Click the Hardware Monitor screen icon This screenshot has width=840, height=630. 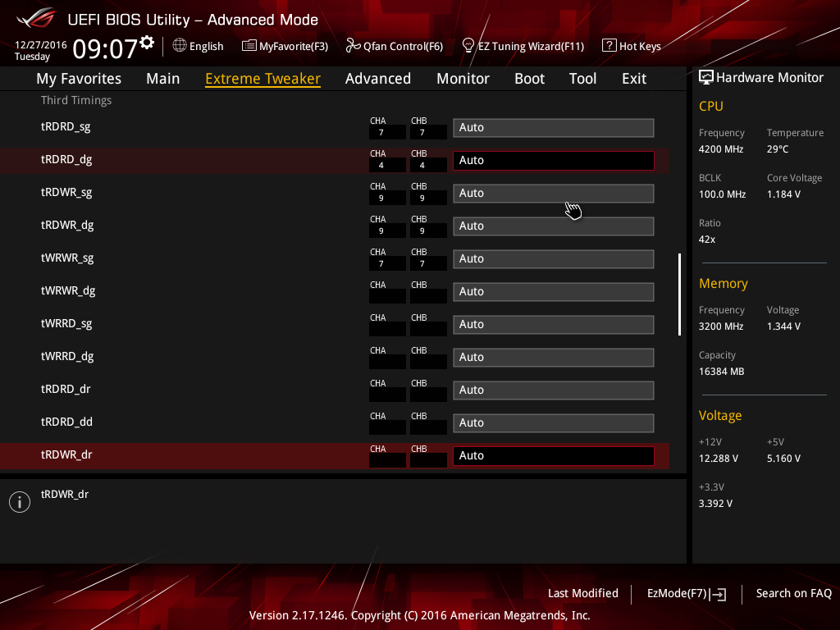coord(706,78)
